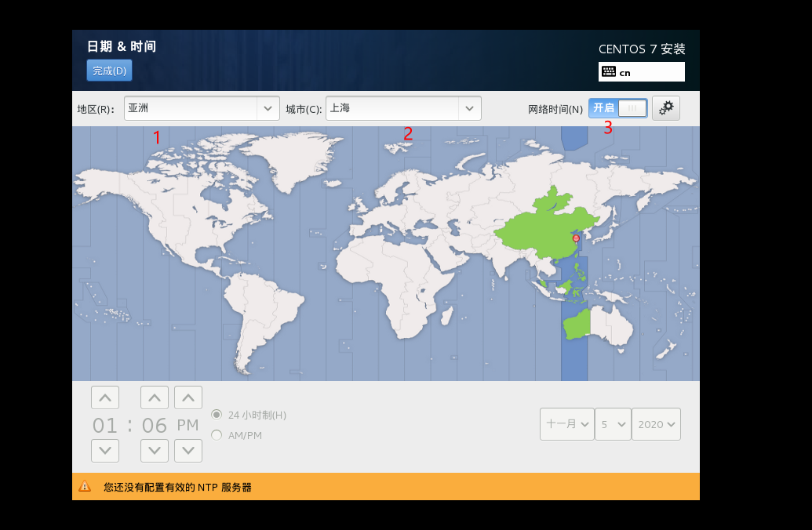
Task: Click the keyboard layout indicator showing cn
Action: click(641, 71)
